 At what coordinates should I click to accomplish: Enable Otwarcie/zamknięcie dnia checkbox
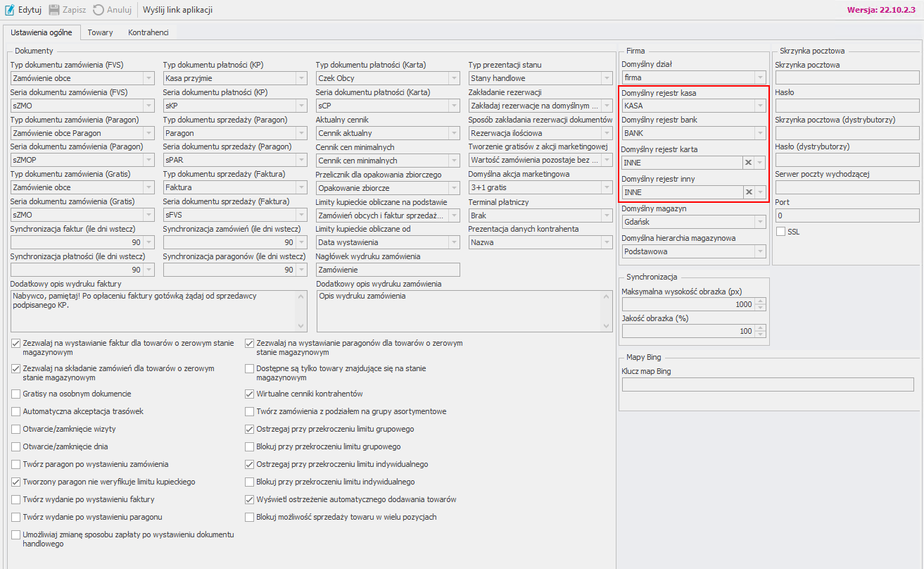[16, 446]
